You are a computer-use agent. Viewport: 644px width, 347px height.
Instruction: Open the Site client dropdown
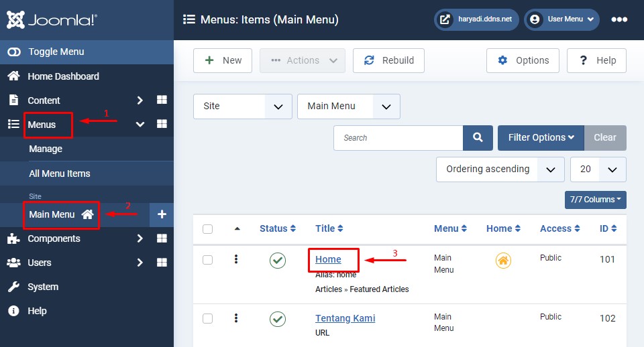(242, 107)
